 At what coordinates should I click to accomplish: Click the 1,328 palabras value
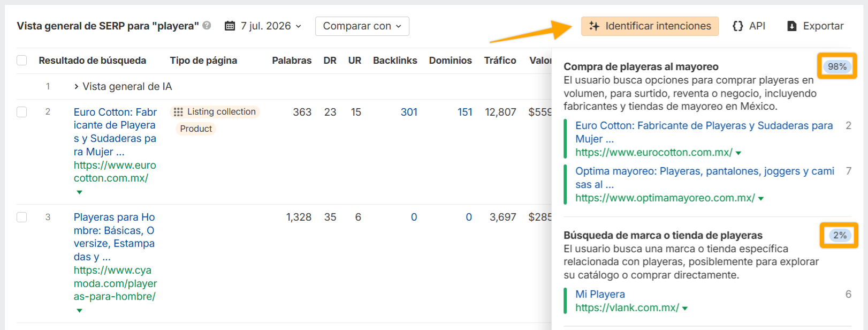tap(299, 217)
